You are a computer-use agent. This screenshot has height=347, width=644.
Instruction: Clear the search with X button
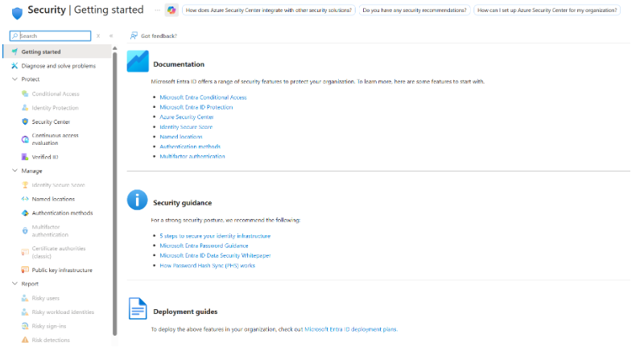98,36
